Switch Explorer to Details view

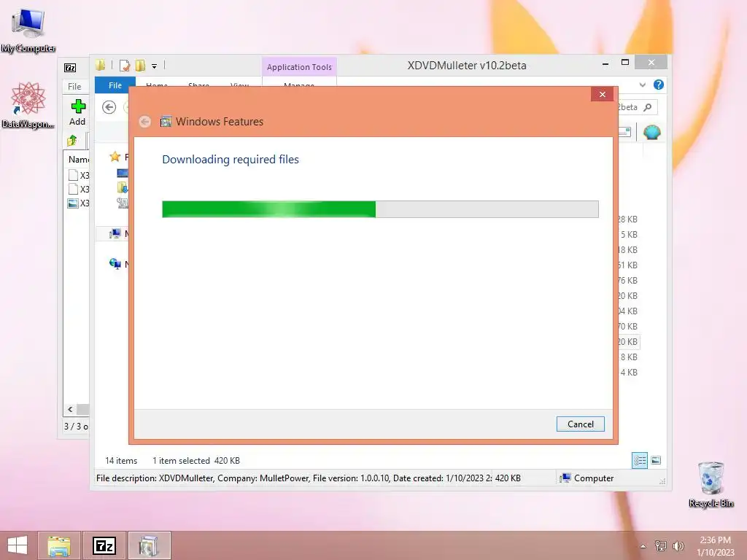pos(639,460)
